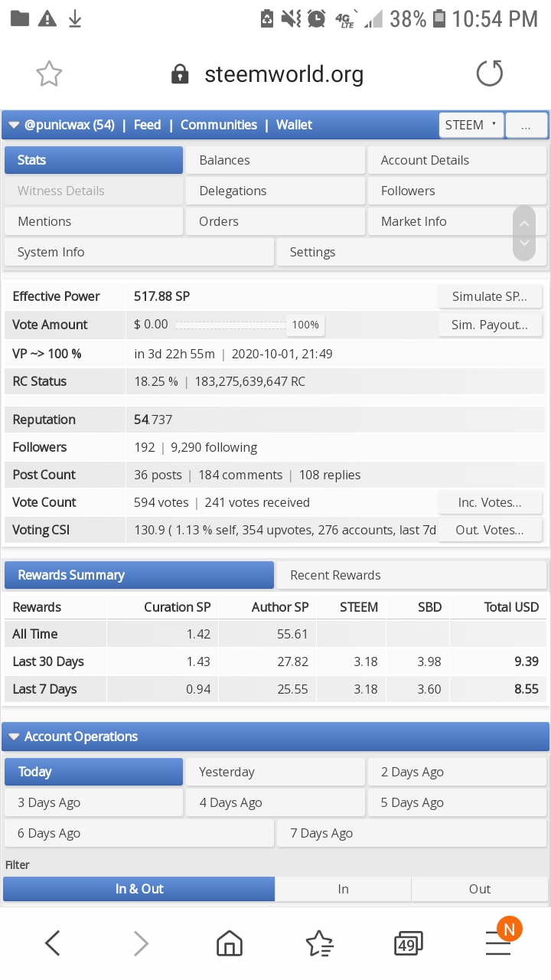Image resolution: width=551 pixels, height=980 pixels.
Task: Collapse the @punicwax account panel
Action: (14, 125)
